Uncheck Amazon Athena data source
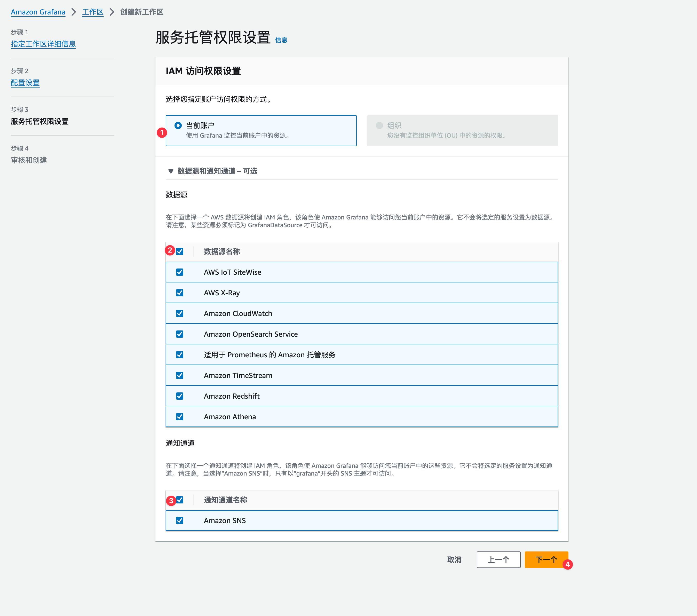 (180, 416)
